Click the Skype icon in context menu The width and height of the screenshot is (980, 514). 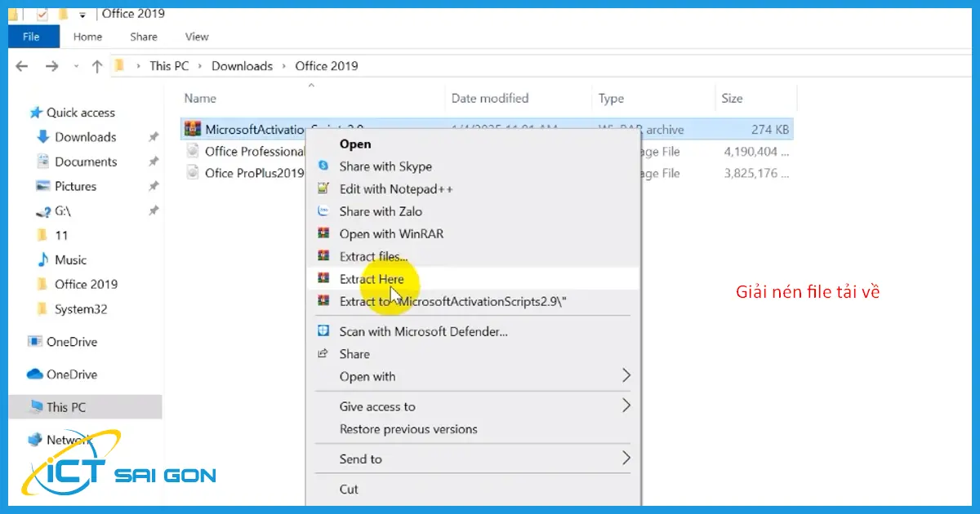[323, 166]
